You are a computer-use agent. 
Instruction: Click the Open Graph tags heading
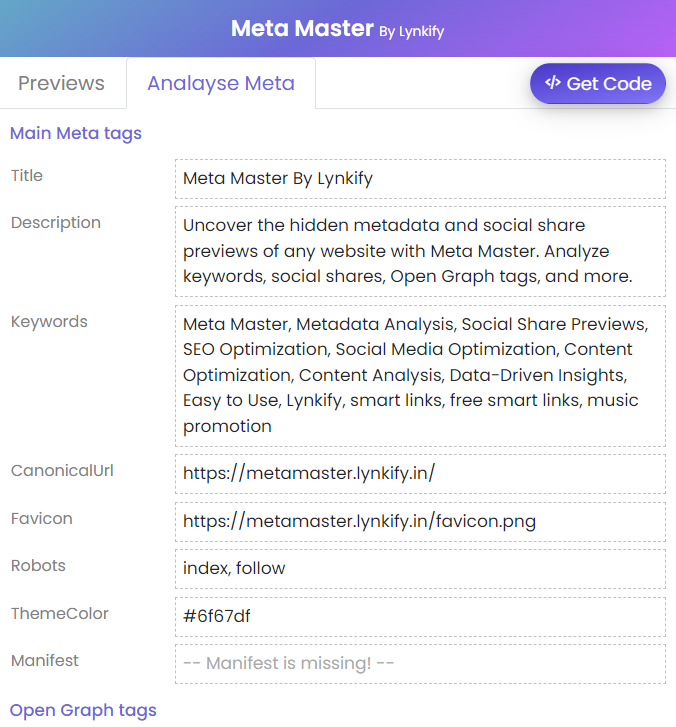click(83, 710)
